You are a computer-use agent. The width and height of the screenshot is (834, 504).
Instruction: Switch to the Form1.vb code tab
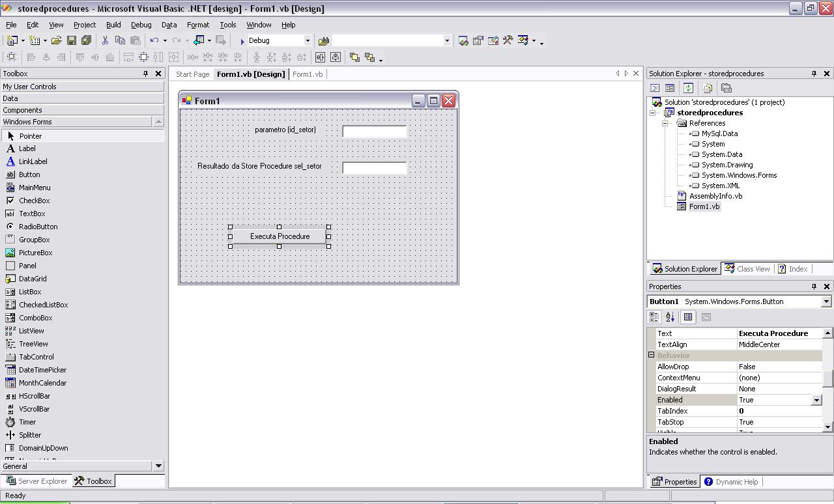308,74
